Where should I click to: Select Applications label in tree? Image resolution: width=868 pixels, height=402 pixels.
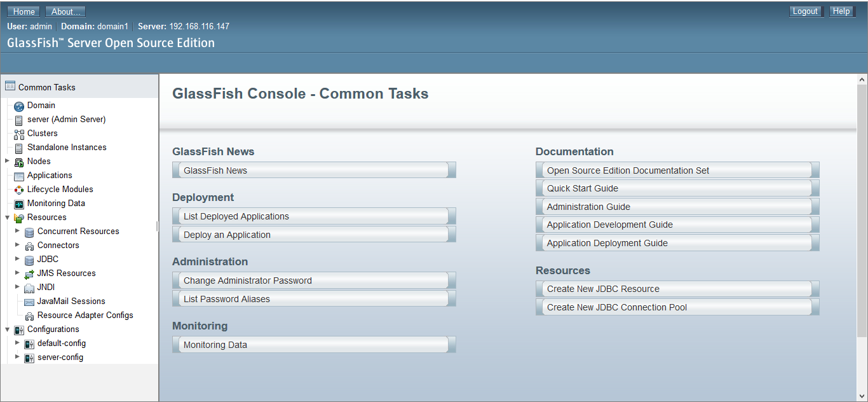50,175
